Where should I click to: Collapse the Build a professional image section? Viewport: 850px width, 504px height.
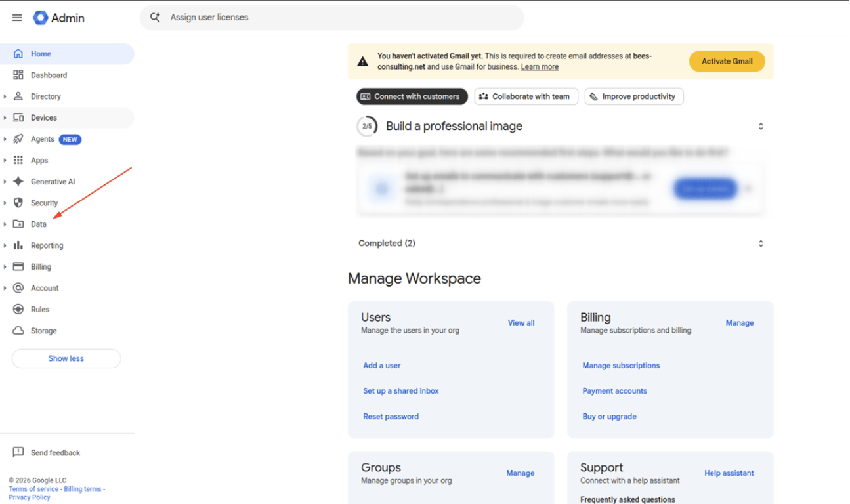coord(761,126)
